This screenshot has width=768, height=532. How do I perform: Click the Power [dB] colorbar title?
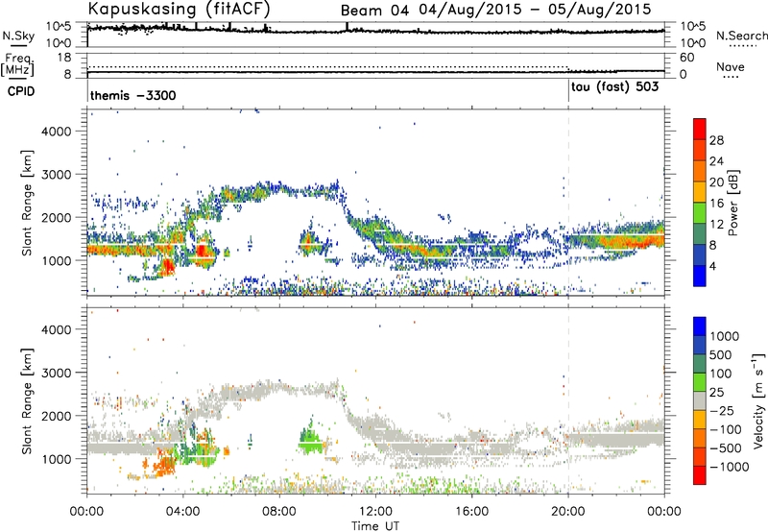click(x=733, y=203)
